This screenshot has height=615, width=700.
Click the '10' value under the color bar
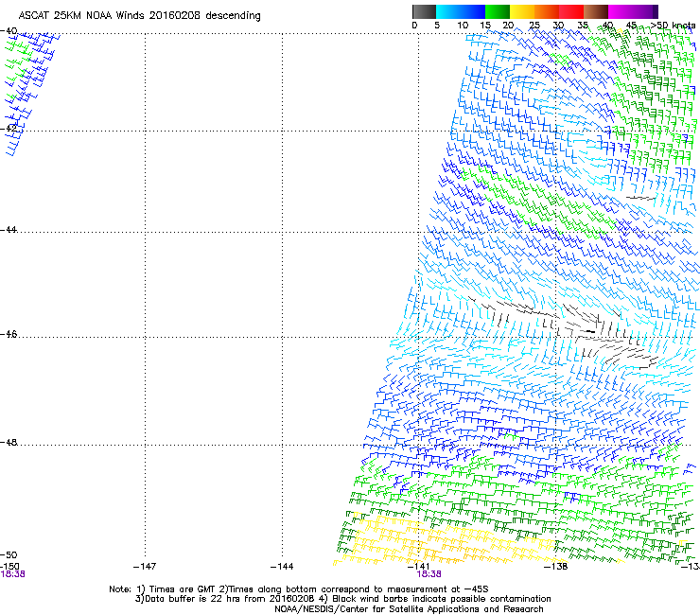point(463,26)
